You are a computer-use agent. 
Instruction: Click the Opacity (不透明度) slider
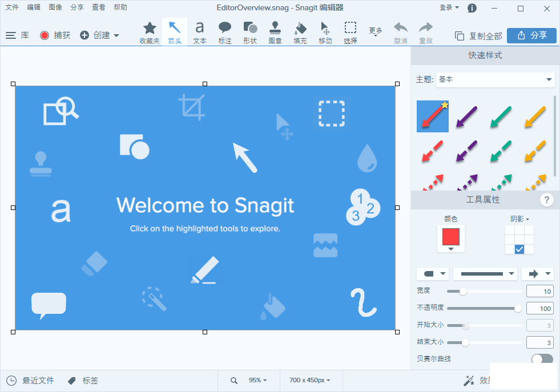pyautogui.click(x=484, y=309)
